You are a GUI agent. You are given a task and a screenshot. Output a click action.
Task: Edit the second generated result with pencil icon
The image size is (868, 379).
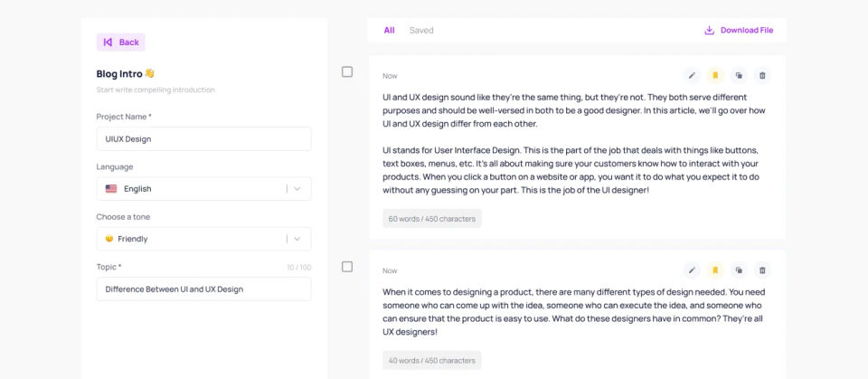(692, 270)
